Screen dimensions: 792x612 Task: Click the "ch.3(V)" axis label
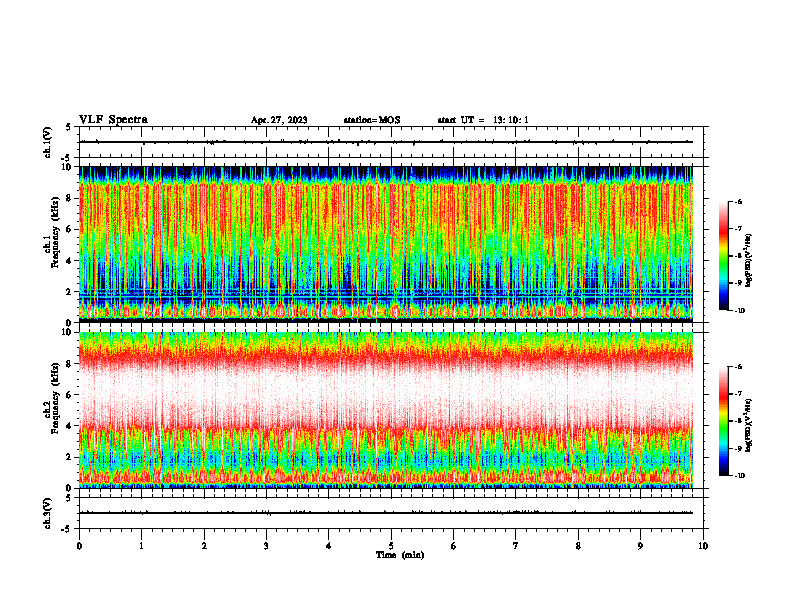pyautogui.click(x=47, y=513)
